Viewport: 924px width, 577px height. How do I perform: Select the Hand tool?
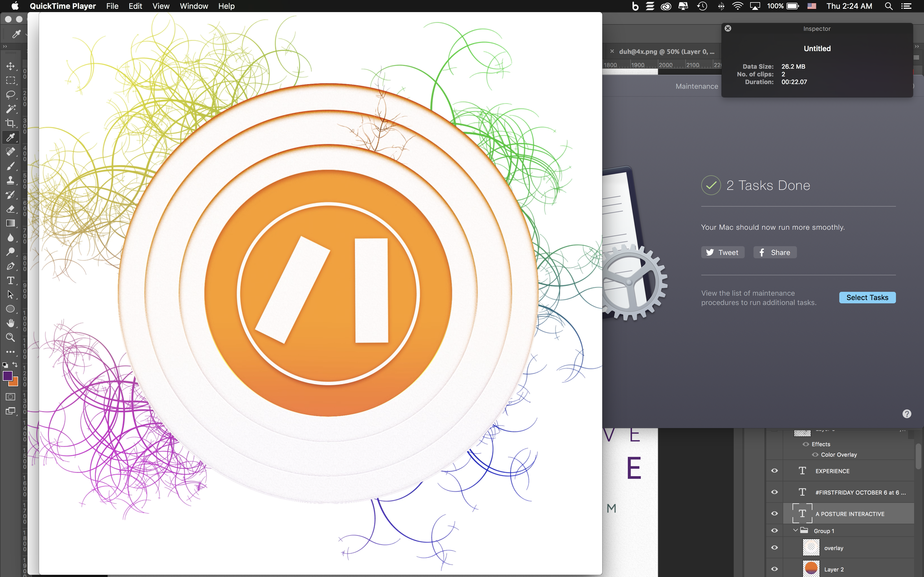click(x=10, y=323)
